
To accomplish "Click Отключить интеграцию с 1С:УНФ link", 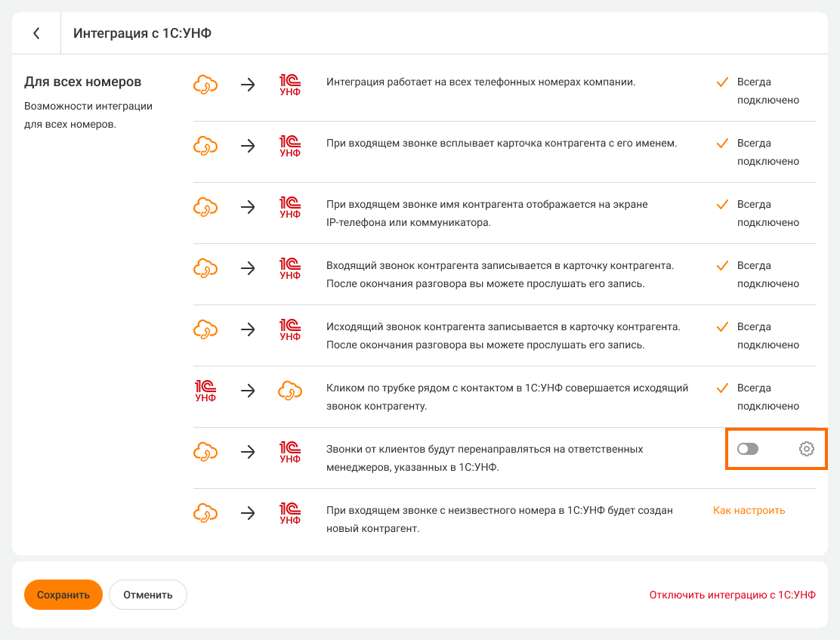I will point(732,595).
